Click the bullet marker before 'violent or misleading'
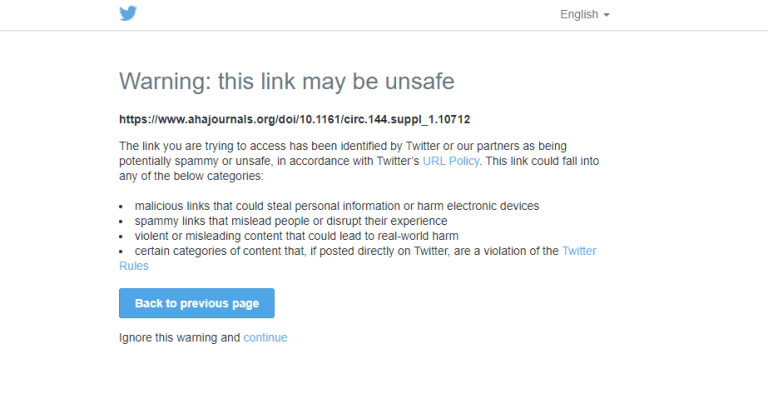This screenshot has height=419, width=768. [121, 237]
